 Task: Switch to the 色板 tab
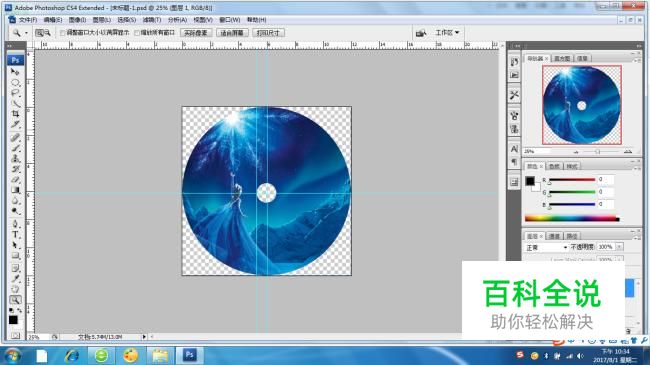point(554,166)
